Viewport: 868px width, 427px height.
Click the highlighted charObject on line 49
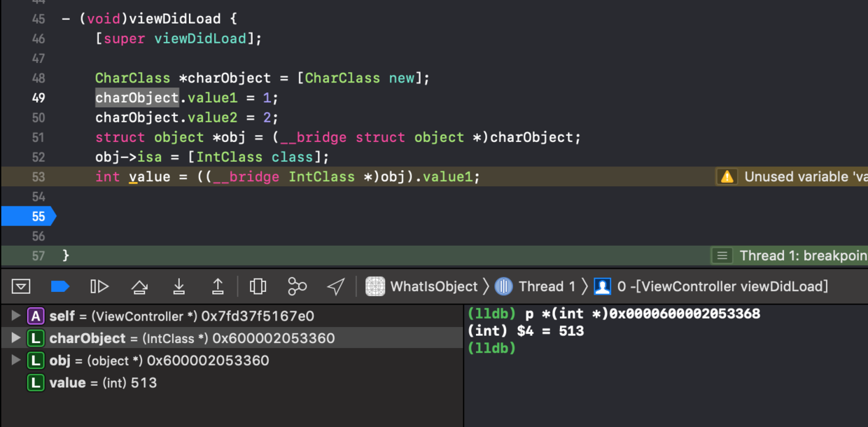(137, 97)
